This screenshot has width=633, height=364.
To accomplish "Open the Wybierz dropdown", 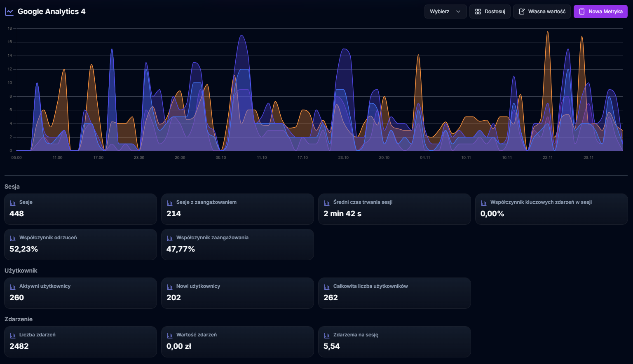I will pyautogui.click(x=442, y=11).
